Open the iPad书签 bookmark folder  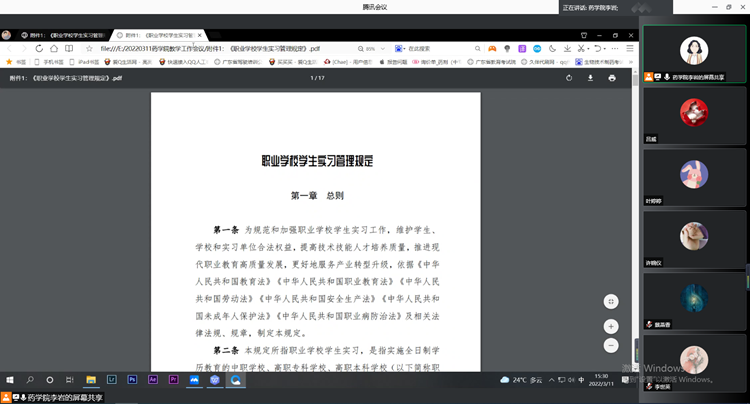tap(84, 62)
